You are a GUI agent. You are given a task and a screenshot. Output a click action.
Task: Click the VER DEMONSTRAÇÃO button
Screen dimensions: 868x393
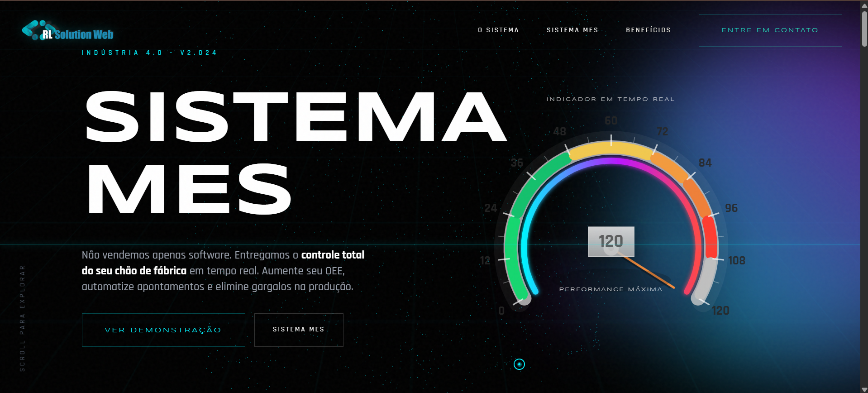click(163, 330)
